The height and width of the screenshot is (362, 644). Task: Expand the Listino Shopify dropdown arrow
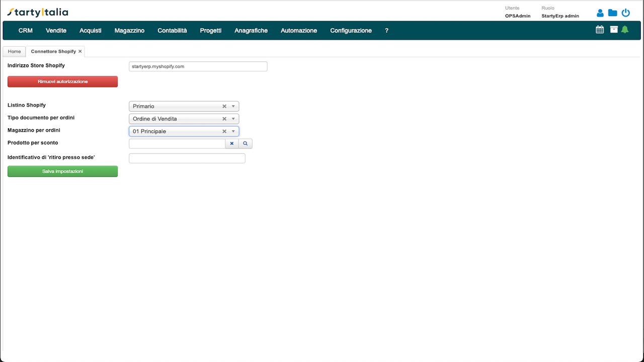(233, 106)
